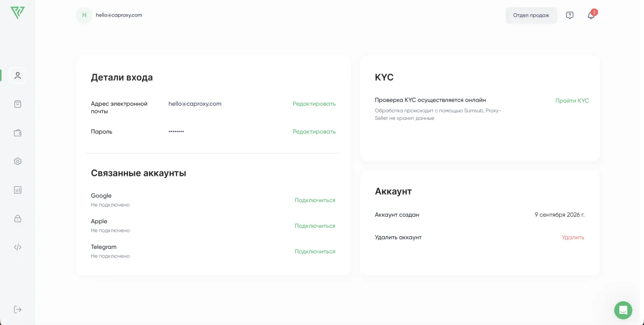Click the Telegram label
Image resolution: width=644 pixels, height=325 pixels.
pyautogui.click(x=104, y=247)
